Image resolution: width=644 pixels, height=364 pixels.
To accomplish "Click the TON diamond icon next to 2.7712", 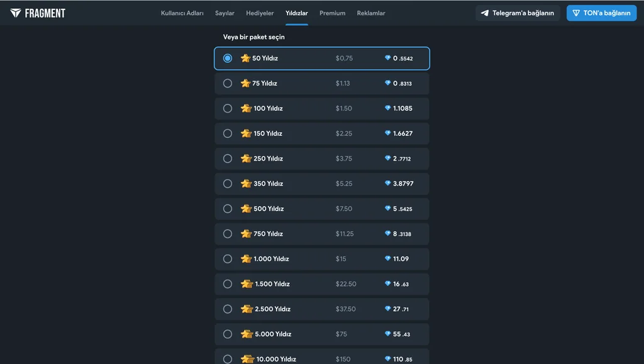I will [x=387, y=158].
